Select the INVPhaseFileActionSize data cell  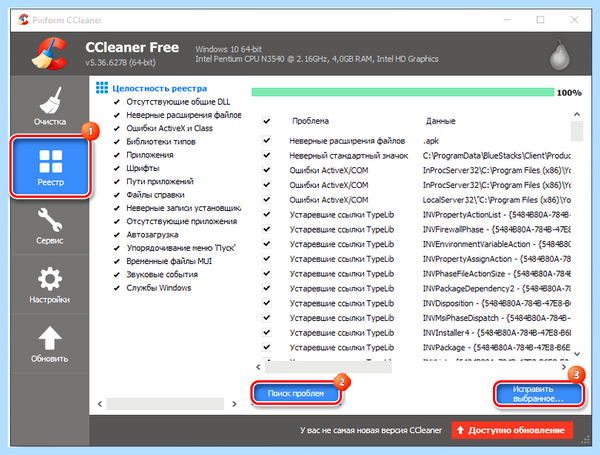pyautogui.click(x=497, y=274)
